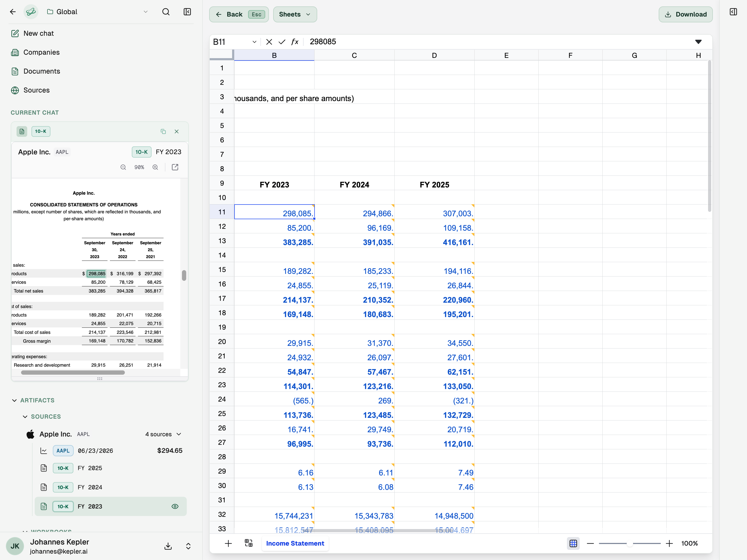Open the FY 2024 10-K source
Viewport: 747px width, 560px height.
click(x=111, y=487)
